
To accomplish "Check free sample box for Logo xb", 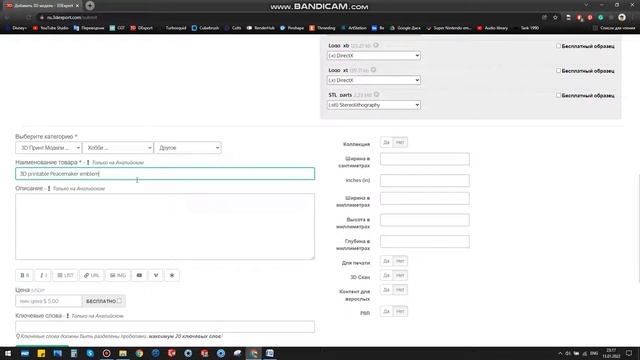I will click(558, 46).
